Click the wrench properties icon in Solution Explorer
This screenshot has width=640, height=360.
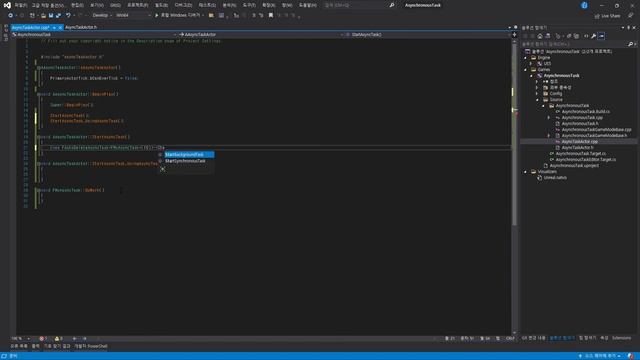(x=593, y=36)
